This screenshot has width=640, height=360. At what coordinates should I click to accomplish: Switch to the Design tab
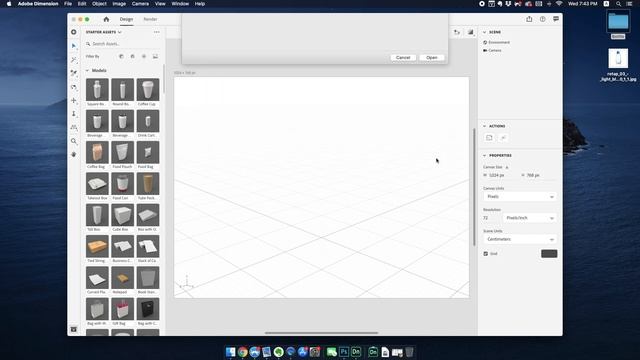coord(126,19)
